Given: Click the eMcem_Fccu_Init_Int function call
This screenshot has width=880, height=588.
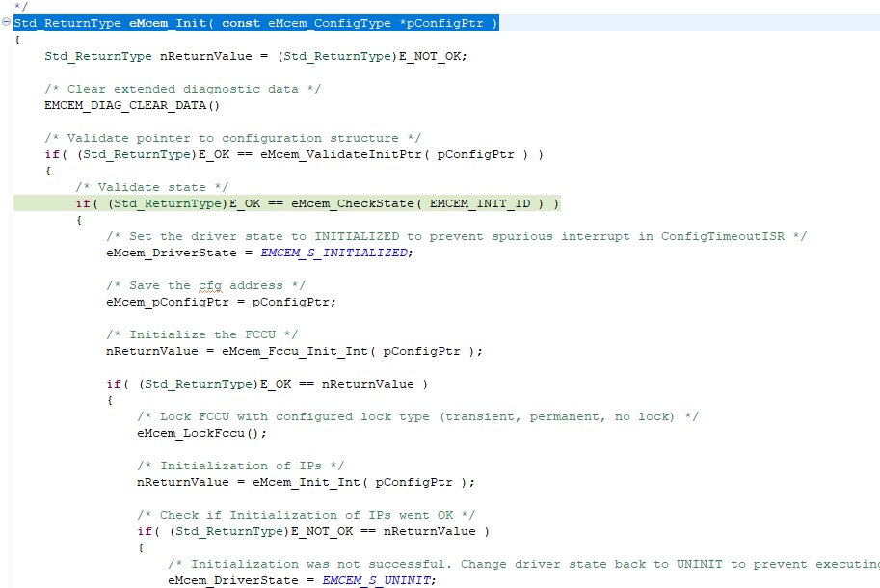Looking at the screenshot, I should [x=295, y=351].
